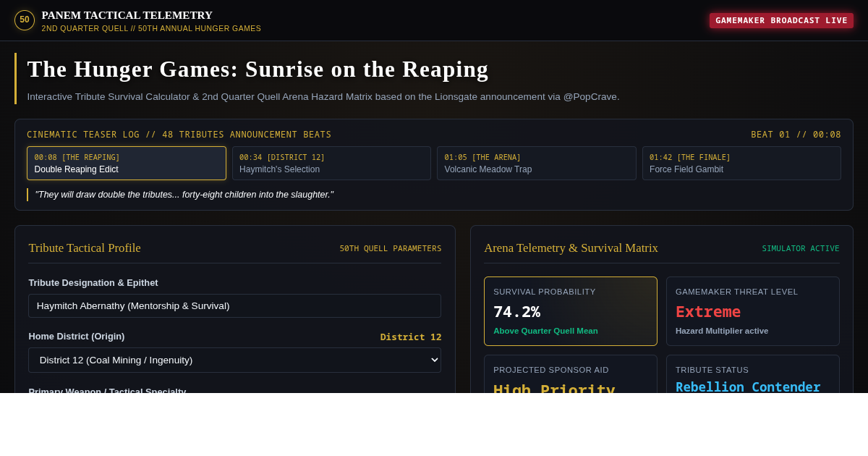Click the Above Quarter Quell Mean text
Screen dimensions: 868x456
pyautogui.click(x=545, y=331)
